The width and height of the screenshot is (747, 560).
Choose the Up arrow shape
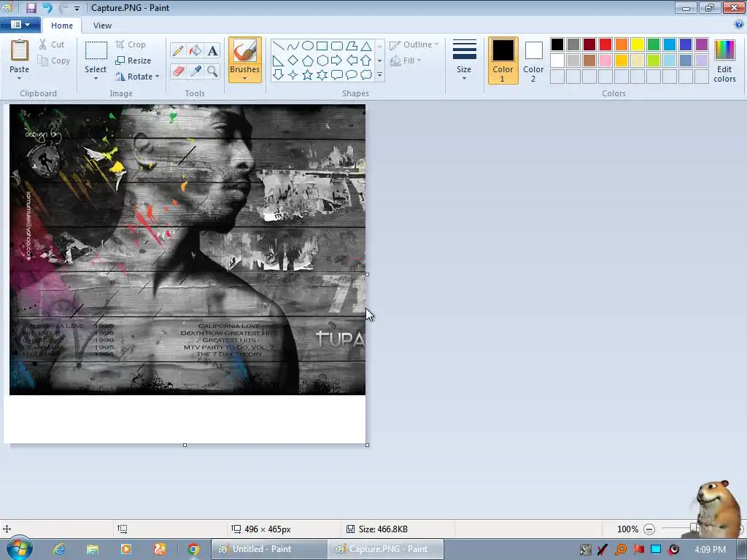[x=366, y=61]
